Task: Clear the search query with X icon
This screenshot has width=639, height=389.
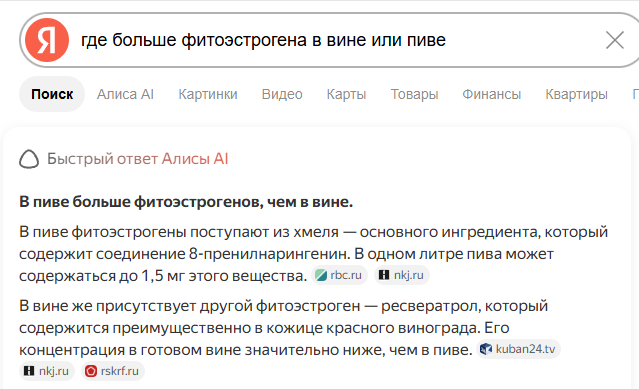Action: 615,40
